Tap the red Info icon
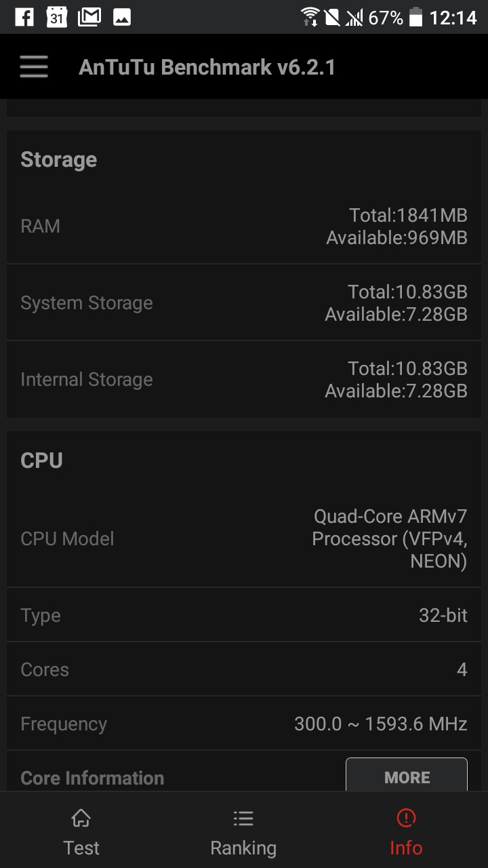Viewport: 488px width, 868px height. (406, 818)
